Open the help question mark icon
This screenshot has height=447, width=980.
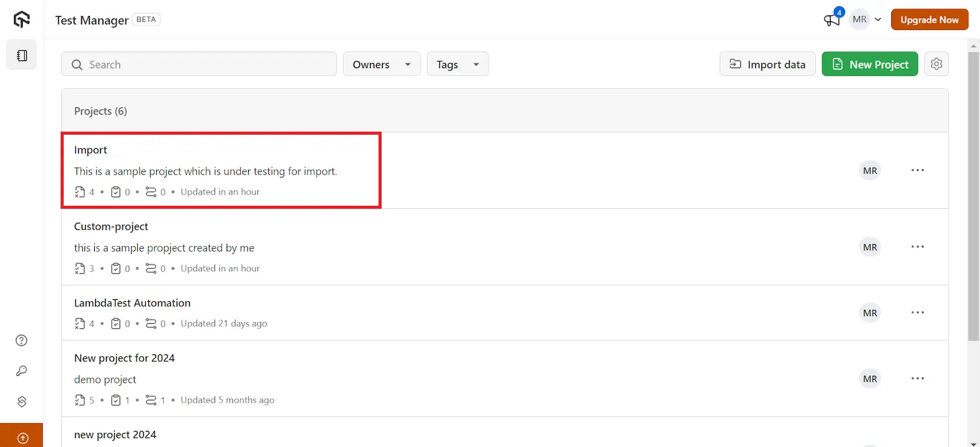21,340
